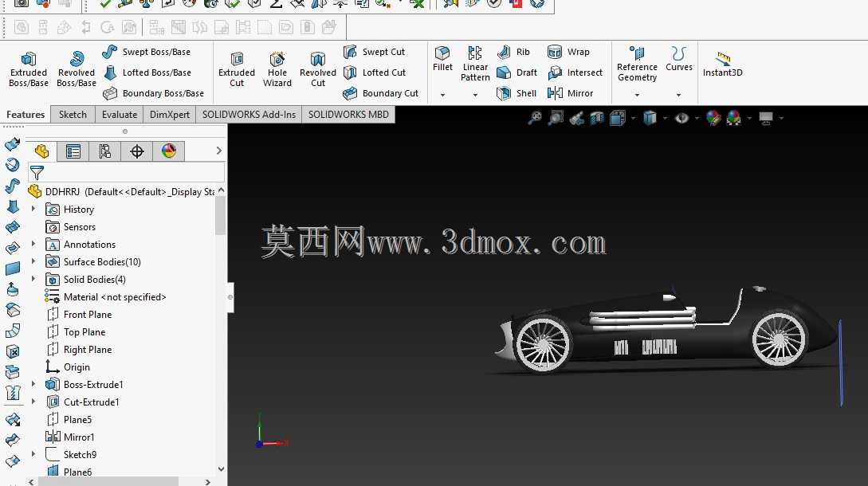The width and height of the screenshot is (868, 486).
Task: Open the Linear Pattern dropdown arrow
Action: click(475, 95)
